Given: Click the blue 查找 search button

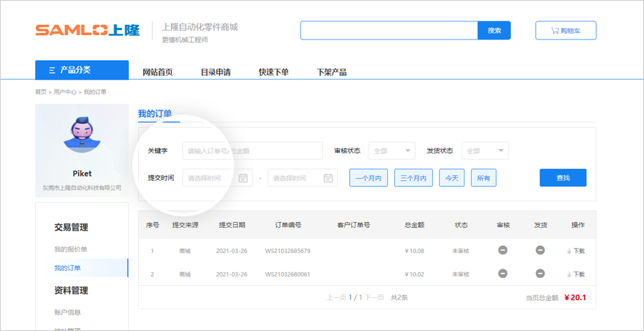Looking at the screenshot, I should click(562, 178).
